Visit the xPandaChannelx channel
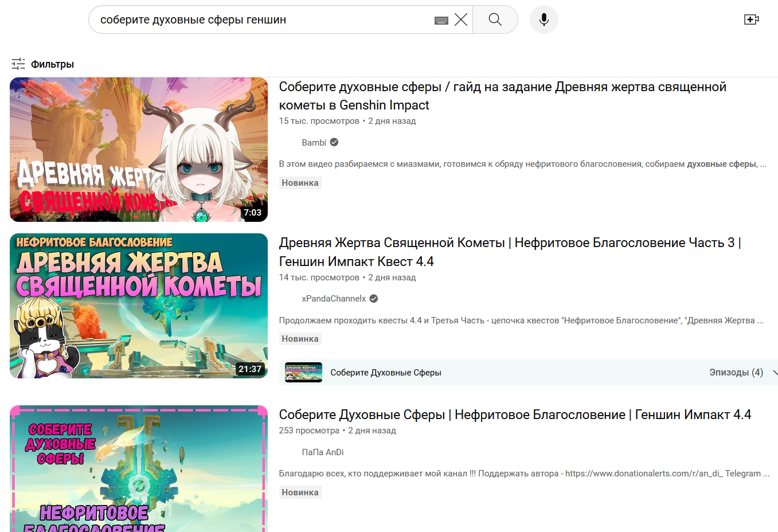Screen dimensions: 778x532 (334, 298)
